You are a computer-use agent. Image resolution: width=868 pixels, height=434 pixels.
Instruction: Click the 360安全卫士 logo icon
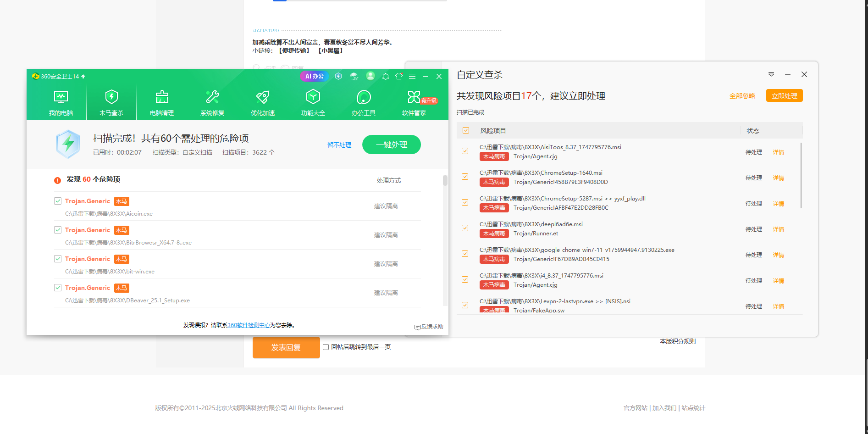pos(35,76)
